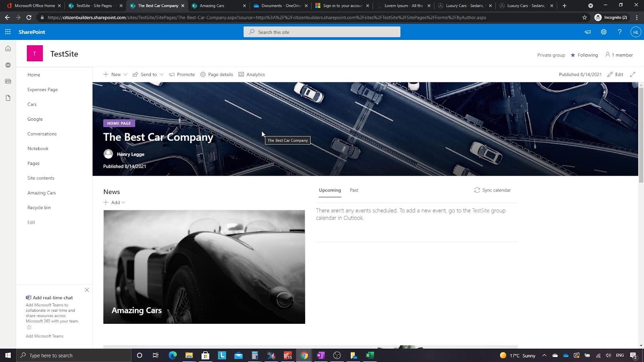Screen dimensions: 644x362
Task: Open the settings gear in SharePoint header
Action: pos(604,32)
